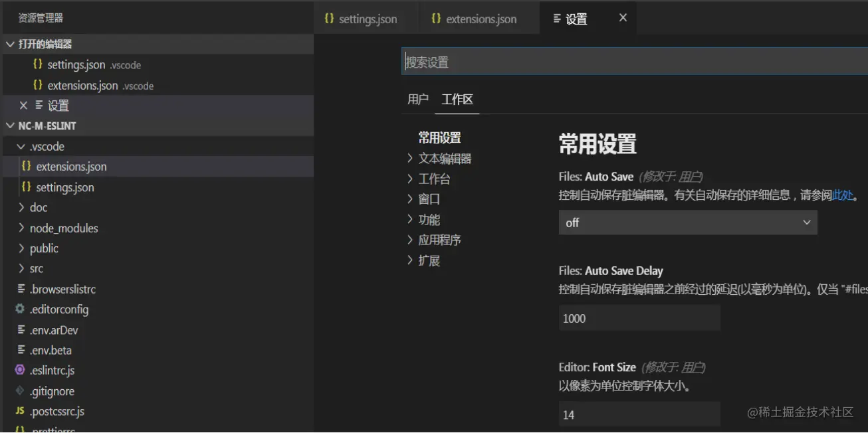
Task: Collapse the 打开的编辑器 section
Action: click(10, 44)
